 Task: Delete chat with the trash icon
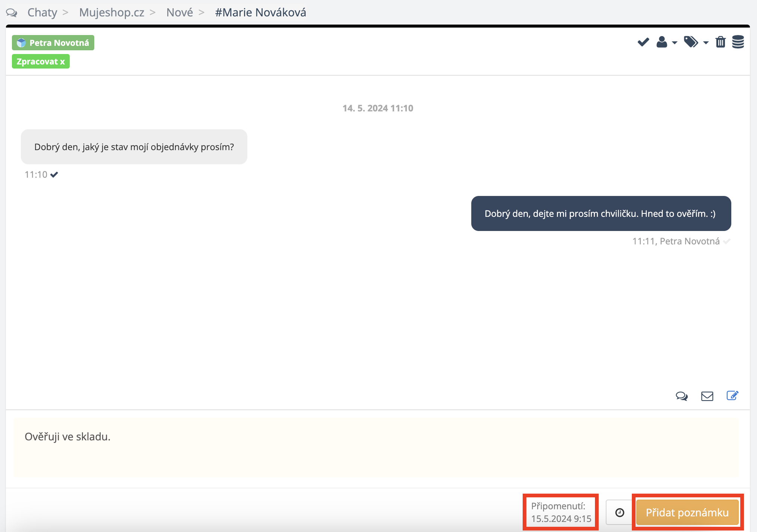point(720,42)
